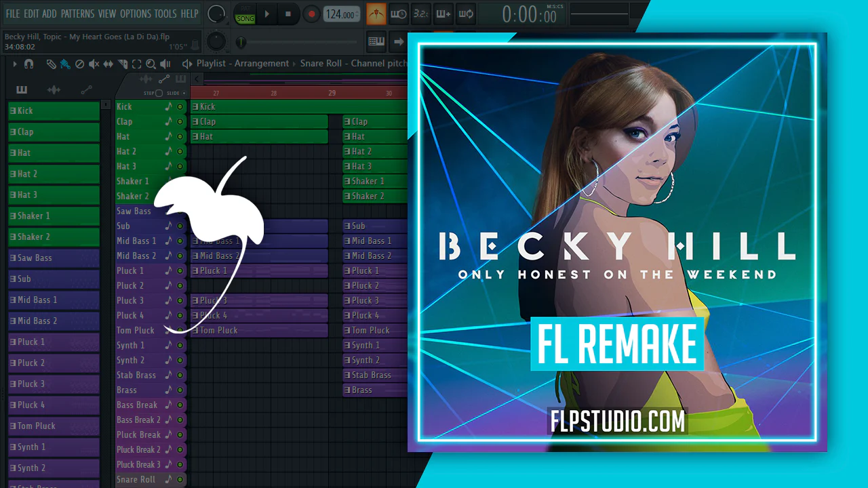Screen dimensions: 868x488
Task: Open the Playlist - Arrangement selector
Action: (x=243, y=64)
